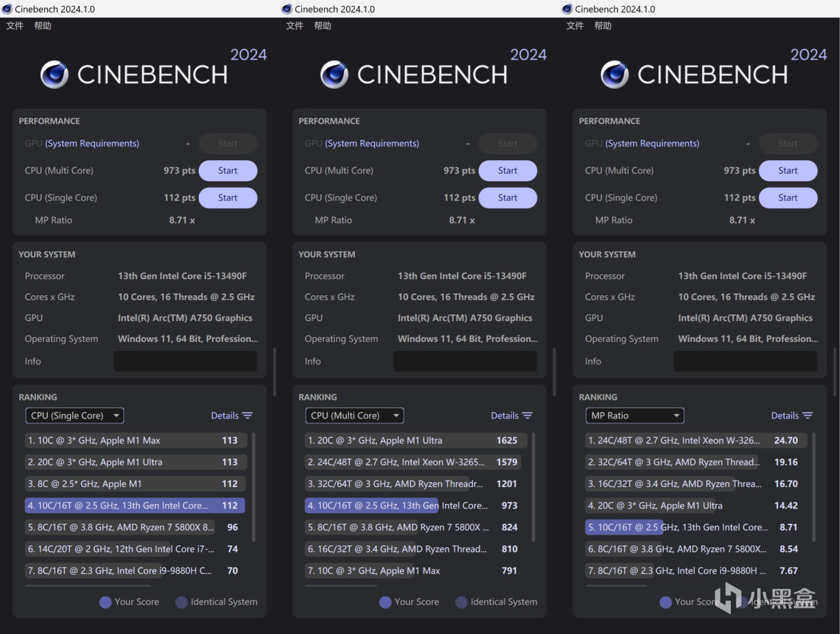
Task: Click the Cinebench app icon in the middle window title bar
Action: coord(287,9)
